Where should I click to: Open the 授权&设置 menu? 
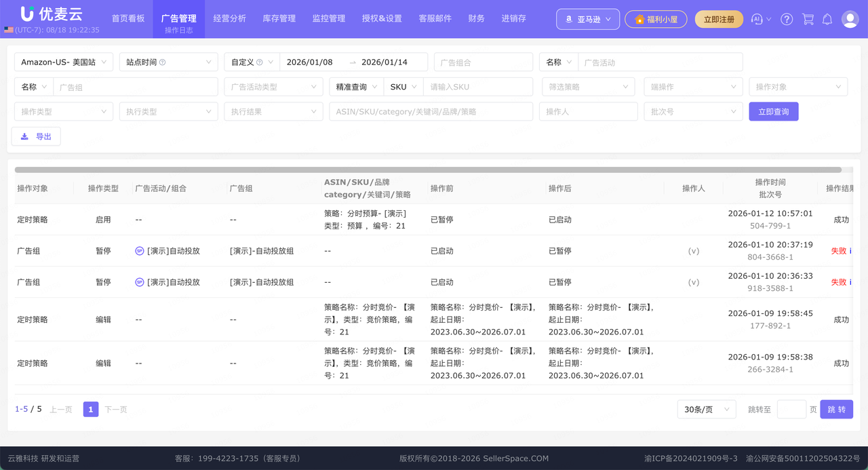[382, 19]
